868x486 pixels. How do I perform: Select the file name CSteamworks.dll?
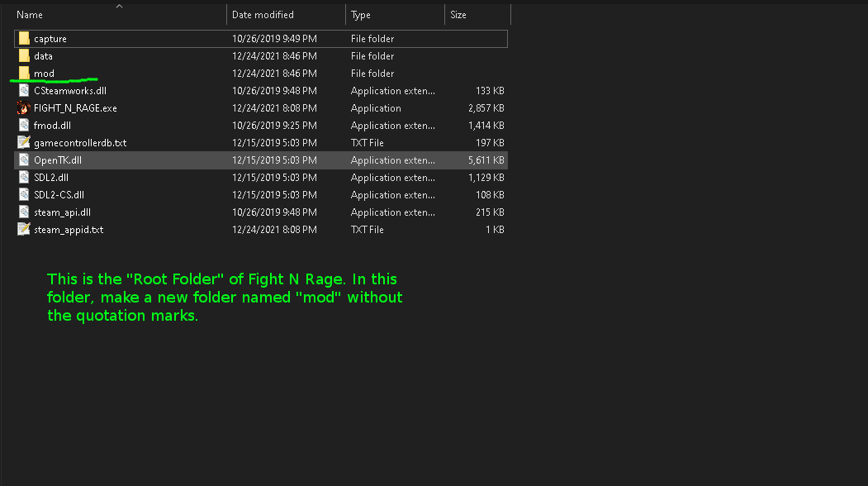coord(70,90)
